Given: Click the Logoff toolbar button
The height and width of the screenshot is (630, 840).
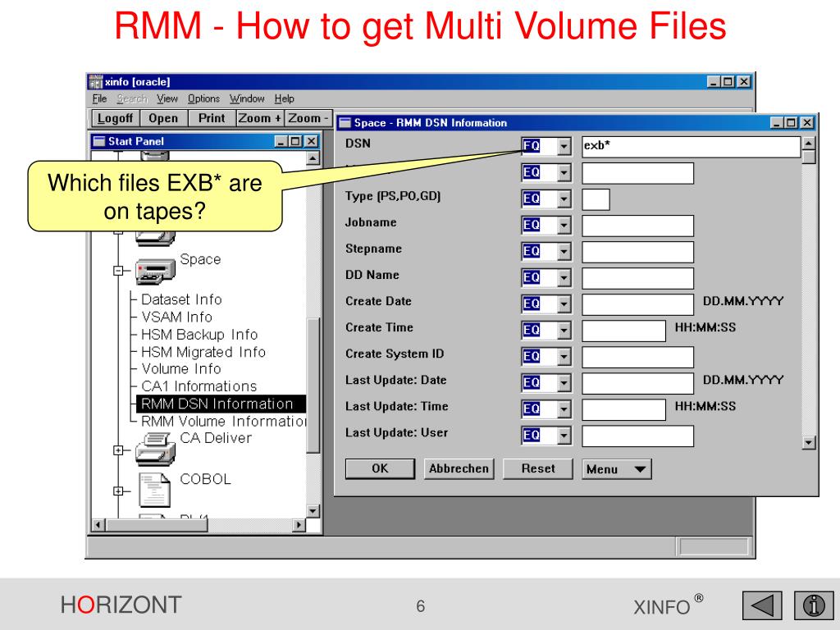Looking at the screenshot, I should click(x=115, y=118).
